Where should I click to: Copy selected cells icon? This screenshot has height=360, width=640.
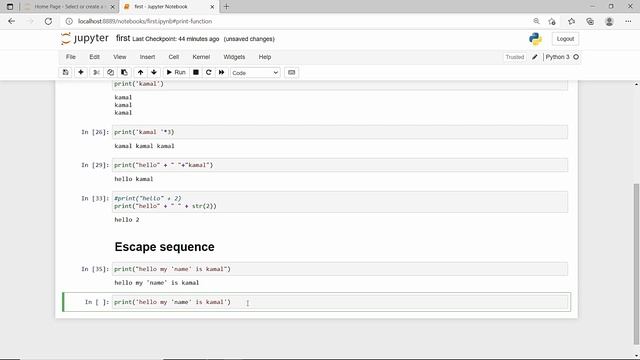point(110,72)
